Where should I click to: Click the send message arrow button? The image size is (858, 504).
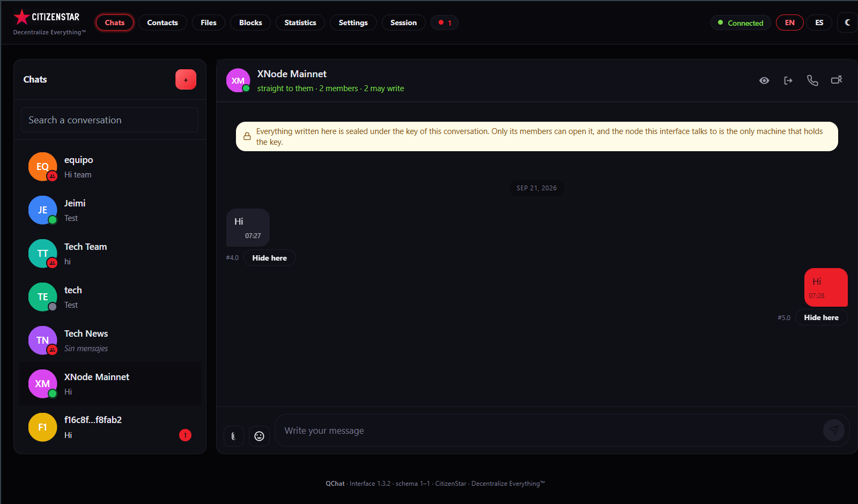pyautogui.click(x=833, y=430)
